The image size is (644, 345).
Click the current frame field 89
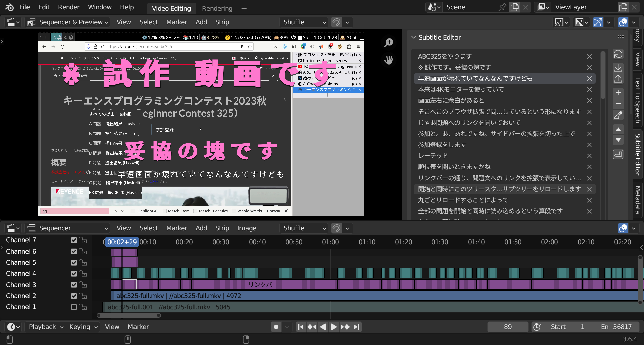point(508,327)
